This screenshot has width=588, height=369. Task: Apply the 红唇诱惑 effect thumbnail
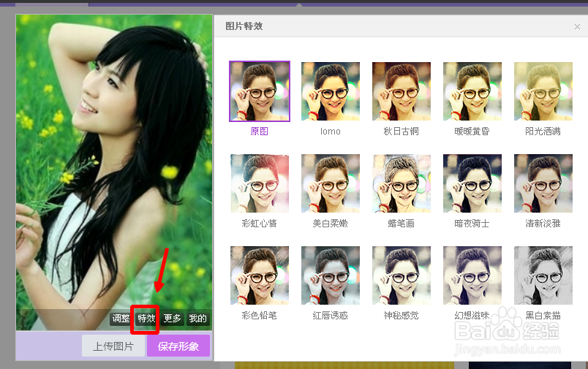[331, 275]
